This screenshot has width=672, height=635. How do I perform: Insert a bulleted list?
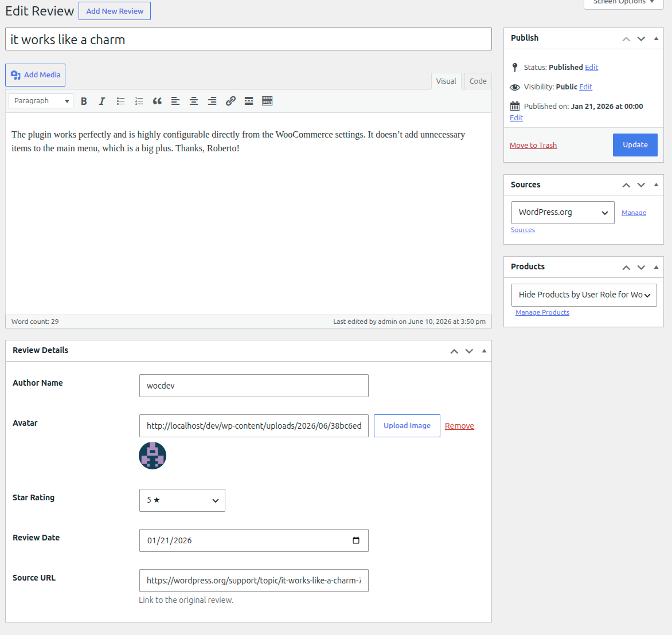point(120,101)
